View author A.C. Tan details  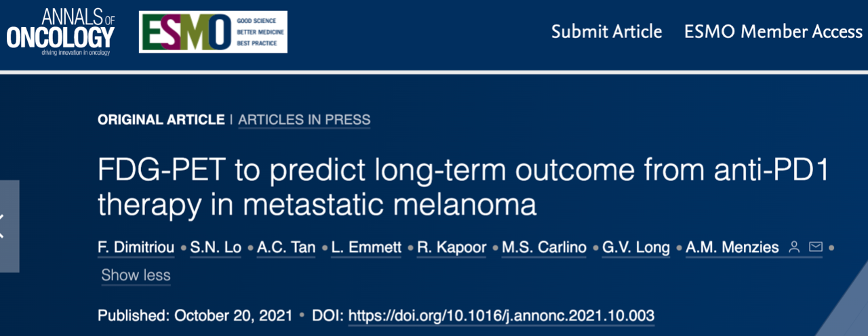[286, 248]
